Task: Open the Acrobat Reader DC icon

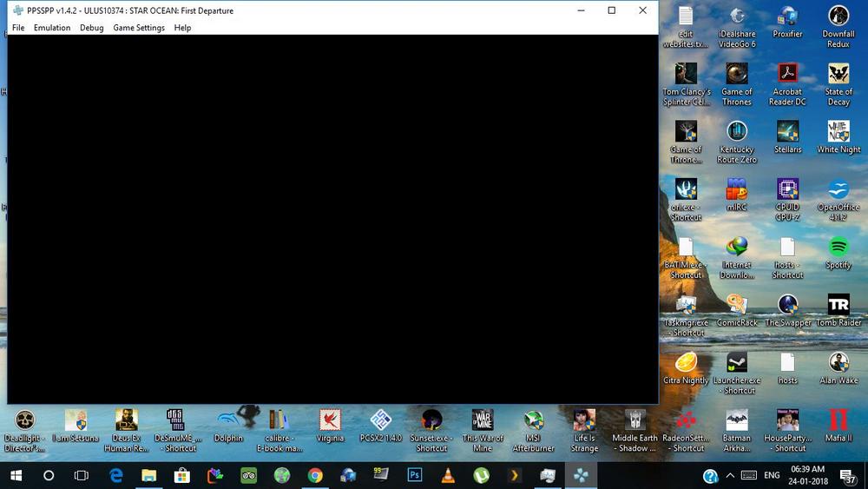Action: click(787, 74)
